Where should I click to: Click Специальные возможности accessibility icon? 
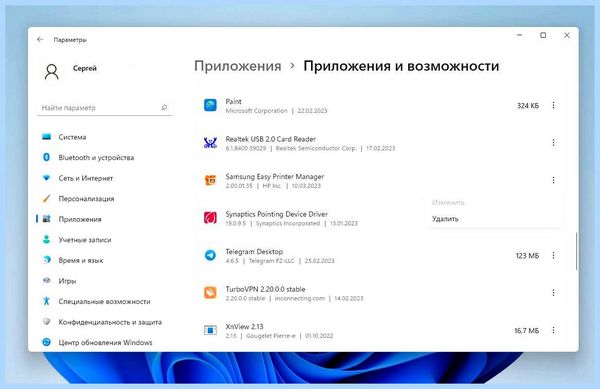46,301
